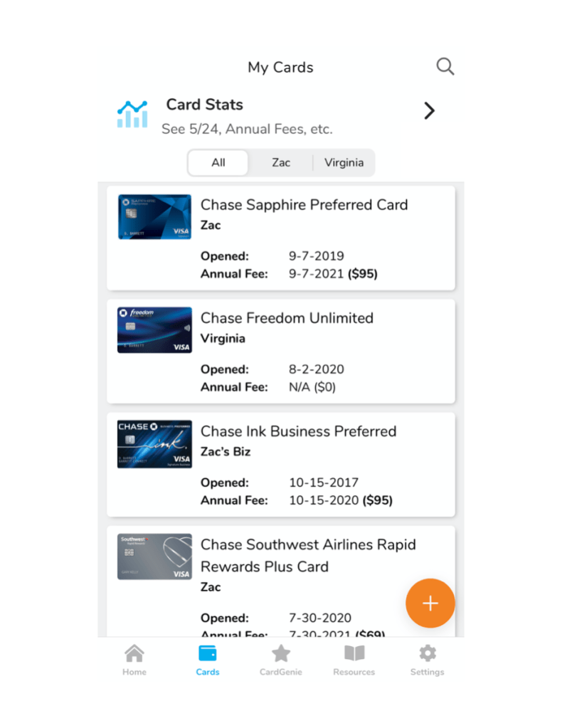The height and width of the screenshot is (728, 562).
Task: Select the Chase Ink Business Preferred title
Action: pyautogui.click(x=298, y=431)
